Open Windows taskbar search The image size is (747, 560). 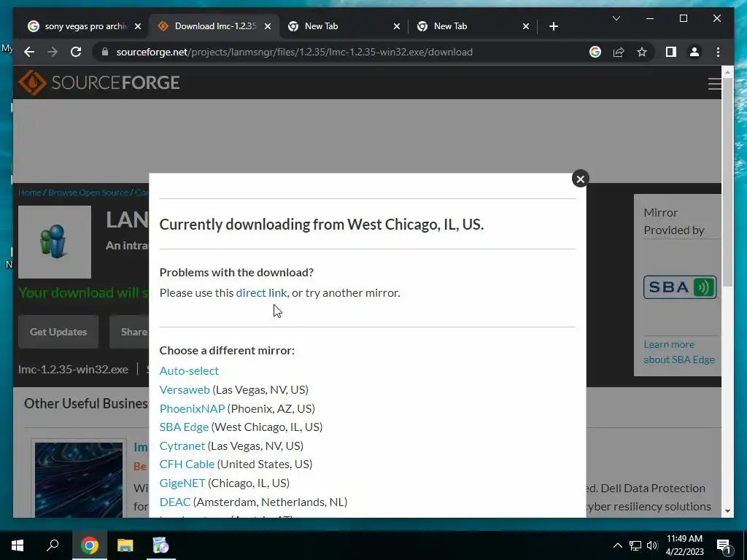point(53,545)
